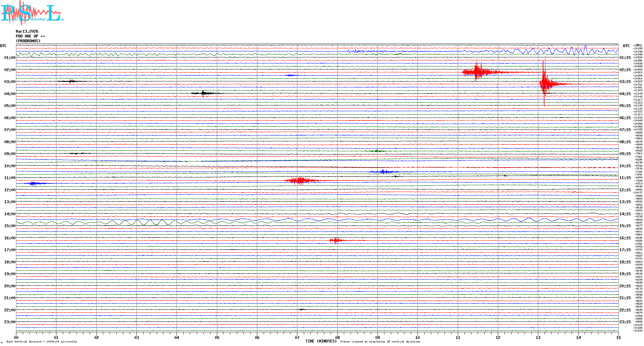Viewport: 644px width, 346px height.
Task: Click the red event on the 11:15 trace
Action: (x=300, y=181)
